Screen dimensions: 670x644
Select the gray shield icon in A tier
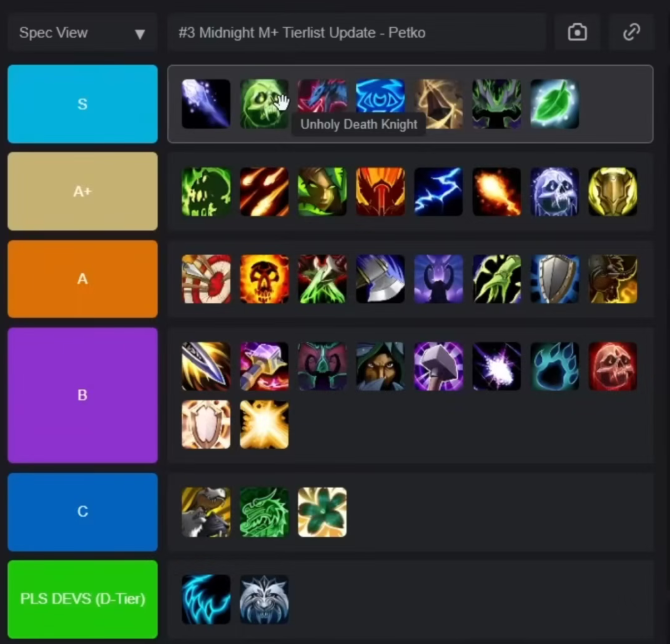(555, 279)
